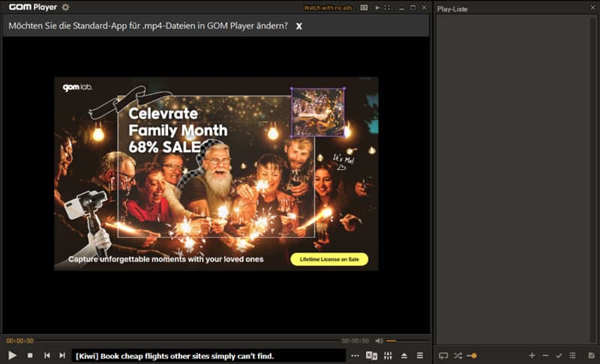Mute audio via the speaker icon
Screen dimensions: 600x364
[379, 340]
